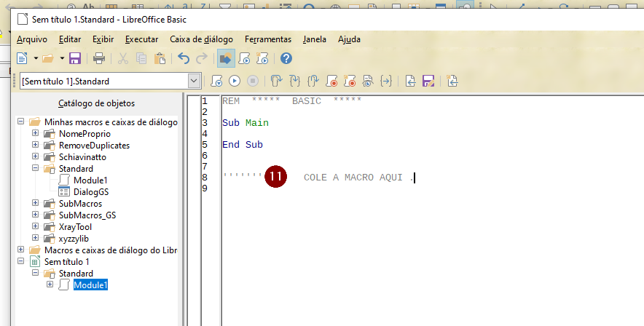Click the Save BASIC source icon
Image resolution: width=644 pixels, height=326 pixels.
point(428,81)
